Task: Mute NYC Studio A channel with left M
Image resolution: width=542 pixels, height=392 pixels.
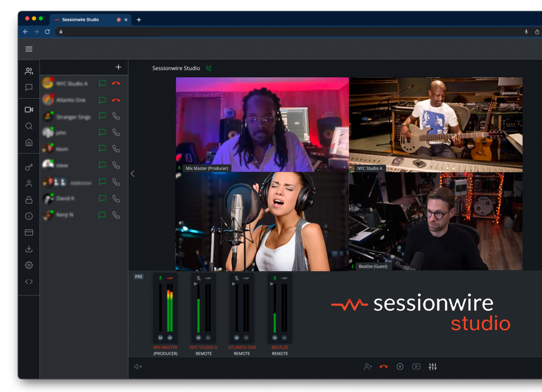Action: pos(198,338)
